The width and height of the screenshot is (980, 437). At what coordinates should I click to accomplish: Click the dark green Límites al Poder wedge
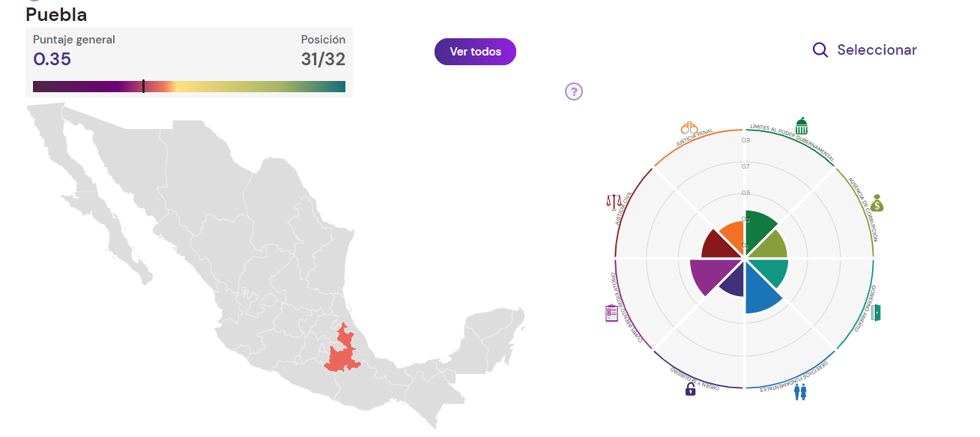coord(758,229)
